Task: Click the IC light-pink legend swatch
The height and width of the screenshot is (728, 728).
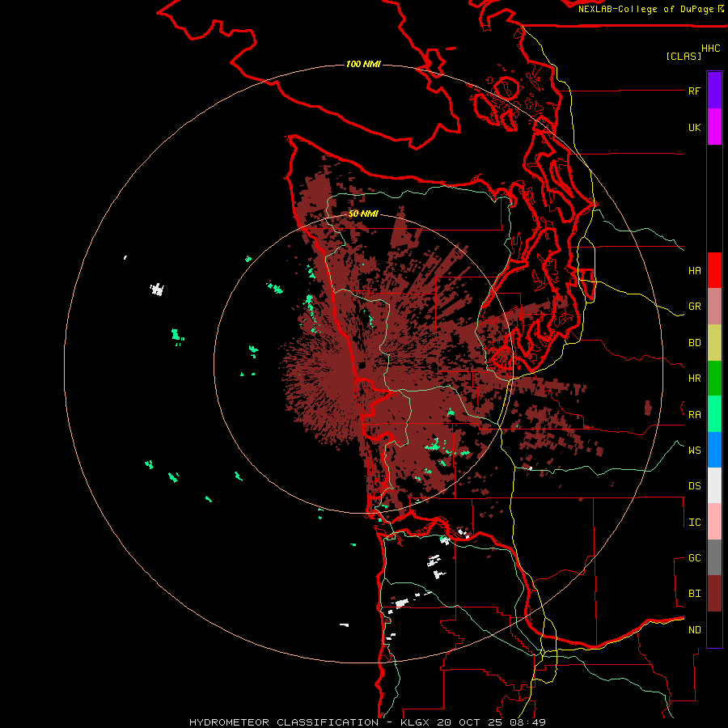Action: click(x=714, y=522)
